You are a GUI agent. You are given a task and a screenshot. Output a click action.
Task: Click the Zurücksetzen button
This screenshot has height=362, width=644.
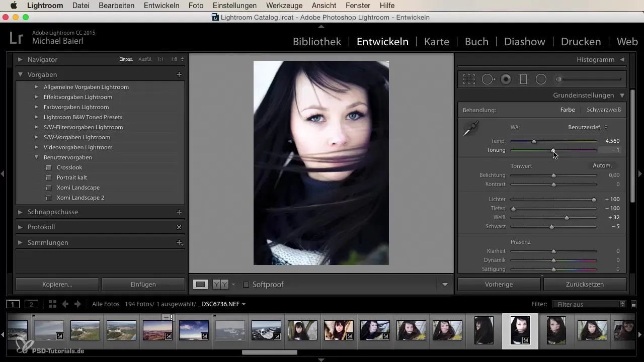585,284
